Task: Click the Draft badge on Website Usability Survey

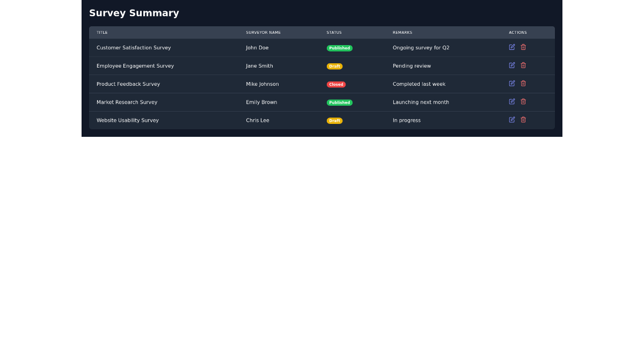Action: tap(335, 121)
